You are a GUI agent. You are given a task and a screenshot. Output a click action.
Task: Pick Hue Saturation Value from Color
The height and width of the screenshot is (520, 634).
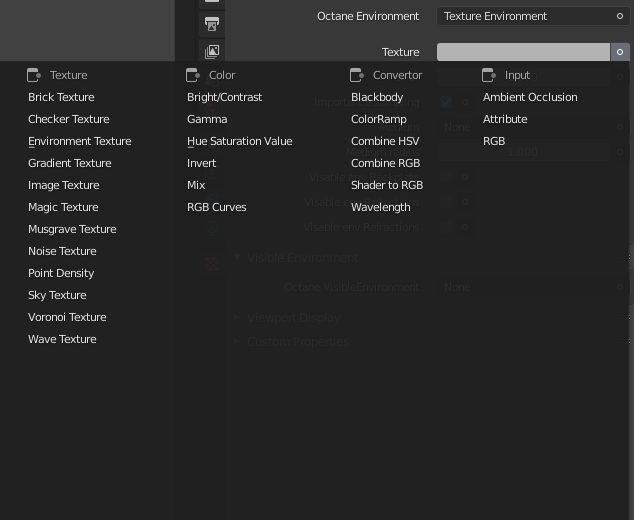239,141
